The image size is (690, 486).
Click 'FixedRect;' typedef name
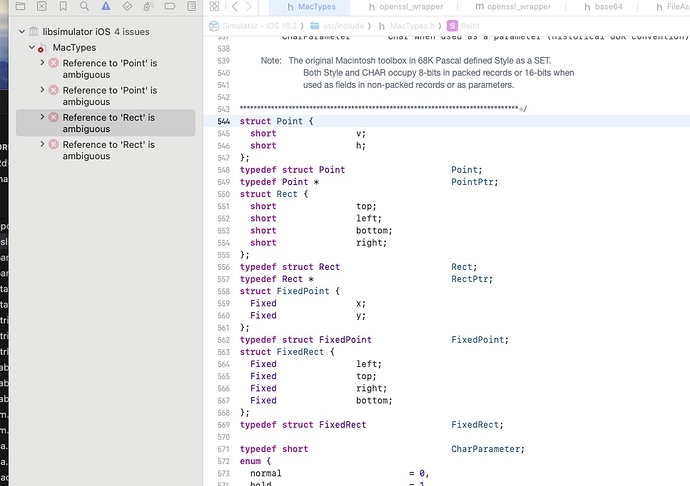click(x=477, y=425)
